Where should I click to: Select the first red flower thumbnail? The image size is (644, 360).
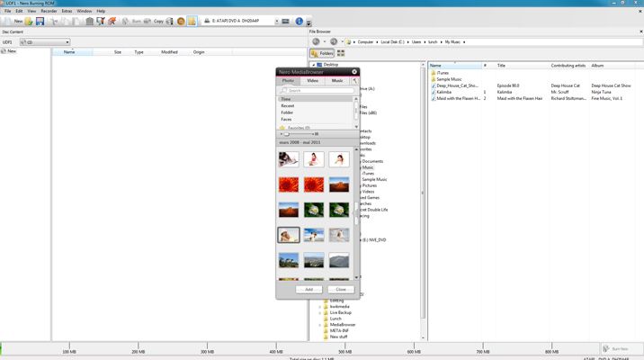(289, 184)
